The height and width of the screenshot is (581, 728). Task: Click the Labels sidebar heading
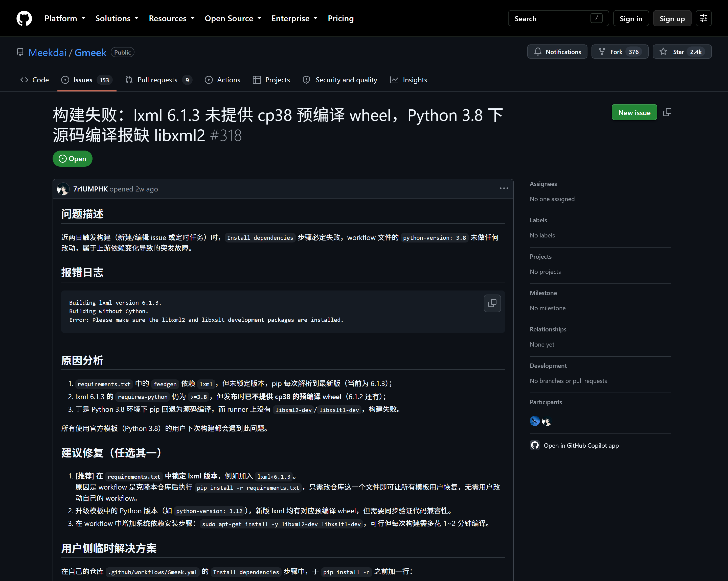coord(538,220)
